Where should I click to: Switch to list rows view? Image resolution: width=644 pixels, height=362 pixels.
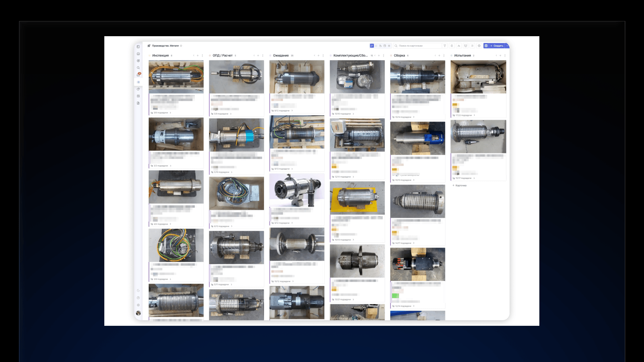(389, 46)
